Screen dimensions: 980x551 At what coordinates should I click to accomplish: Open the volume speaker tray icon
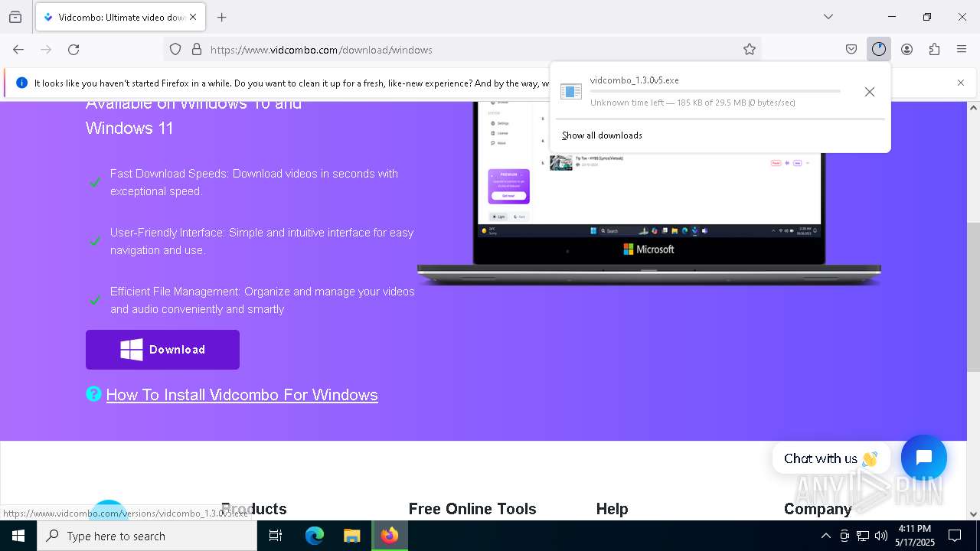point(881,536)
